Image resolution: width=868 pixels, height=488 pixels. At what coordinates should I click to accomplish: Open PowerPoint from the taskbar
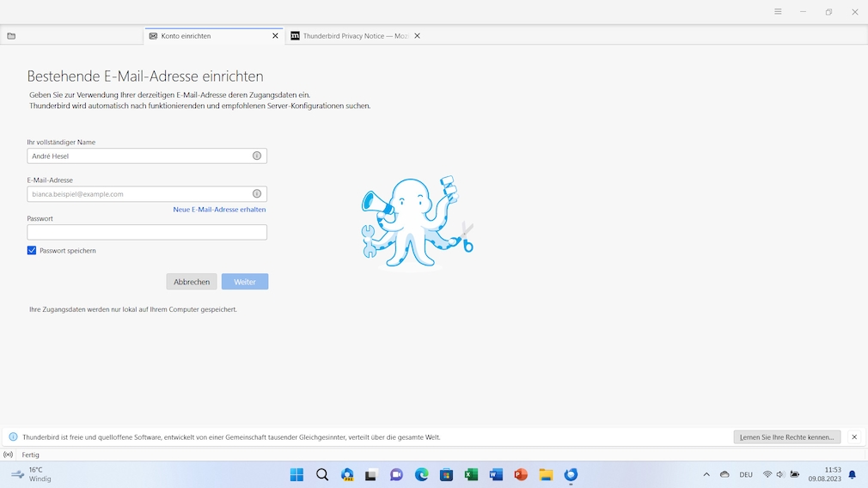[x=520, y=474]
